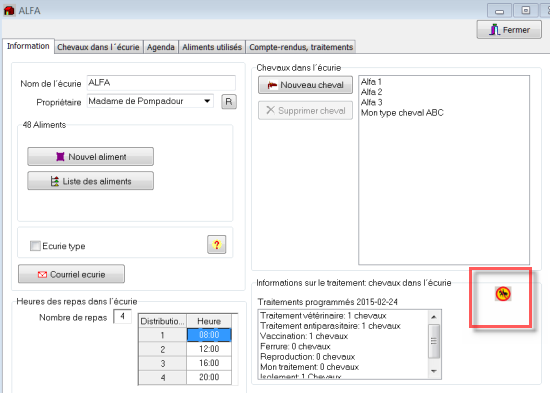Click treatments list scroll up arrow
The height and width of the screenshot is (393, 550).
click(x=434, y=317)
